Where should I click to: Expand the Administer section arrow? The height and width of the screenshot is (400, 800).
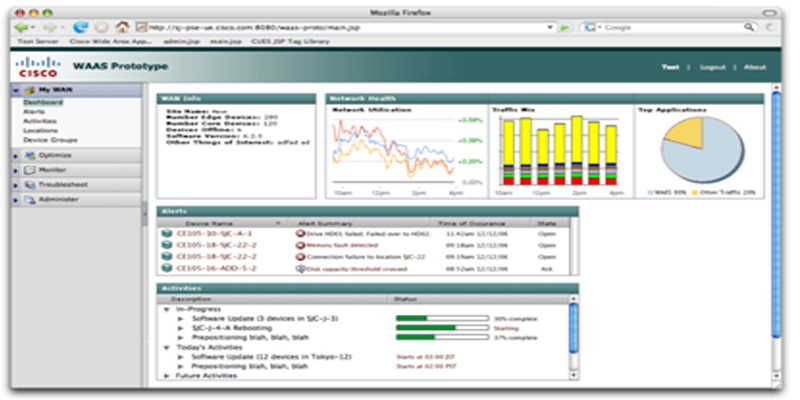pyautogui.click(x=16, y=200)
